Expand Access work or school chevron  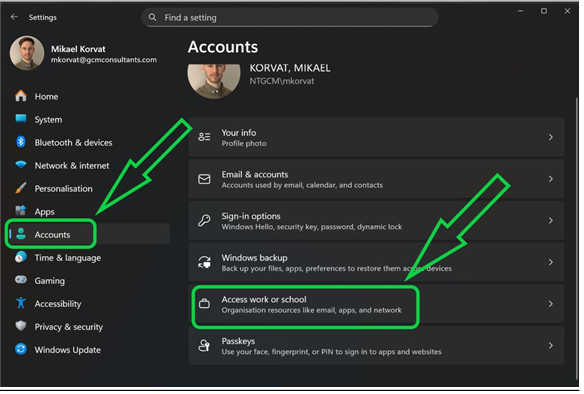click(x=550, y=304)
